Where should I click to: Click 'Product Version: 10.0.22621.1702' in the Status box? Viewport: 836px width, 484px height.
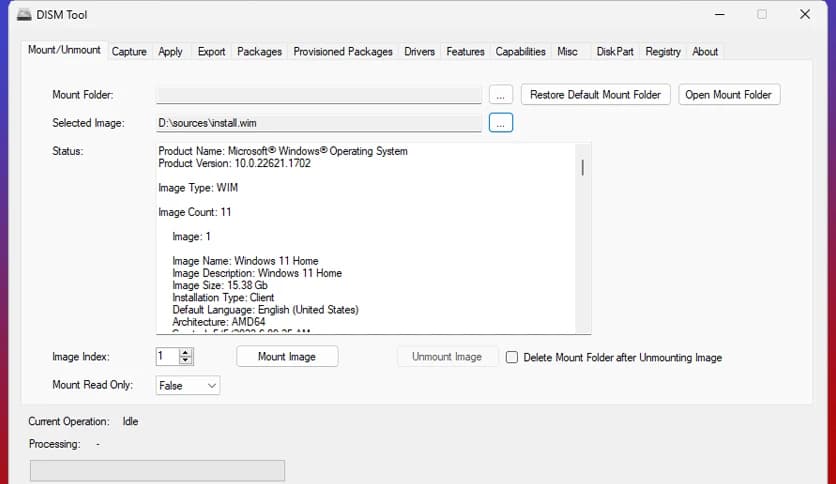click(x=235, y=164)
